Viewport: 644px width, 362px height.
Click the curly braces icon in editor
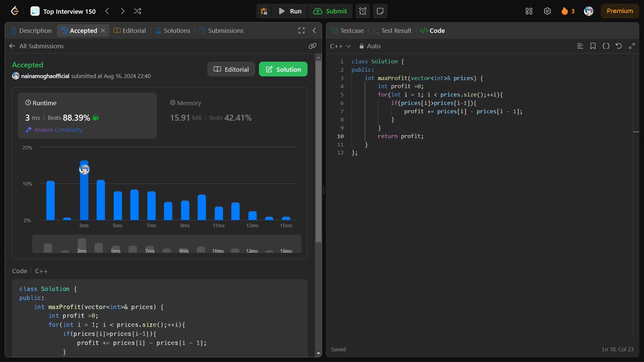[606, 46]
